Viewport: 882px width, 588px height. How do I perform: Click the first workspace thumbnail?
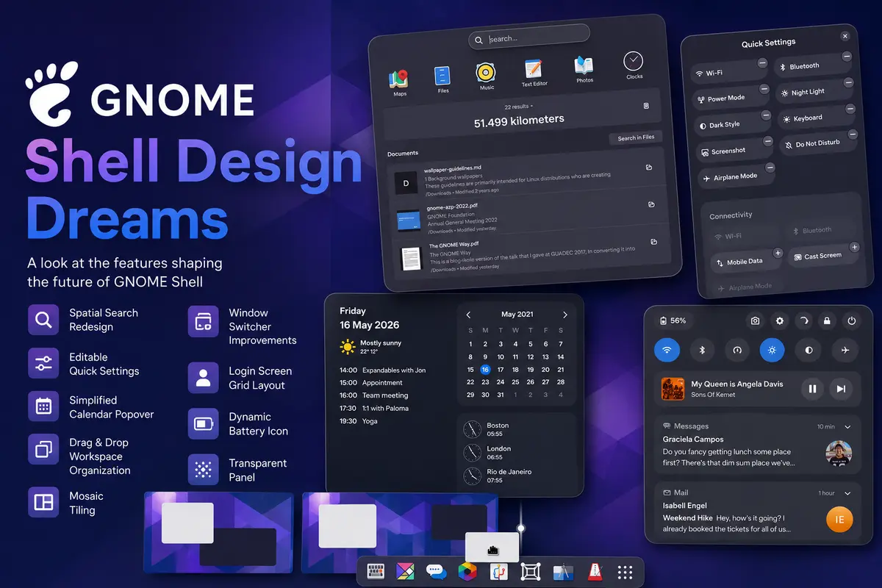point(219,532)
